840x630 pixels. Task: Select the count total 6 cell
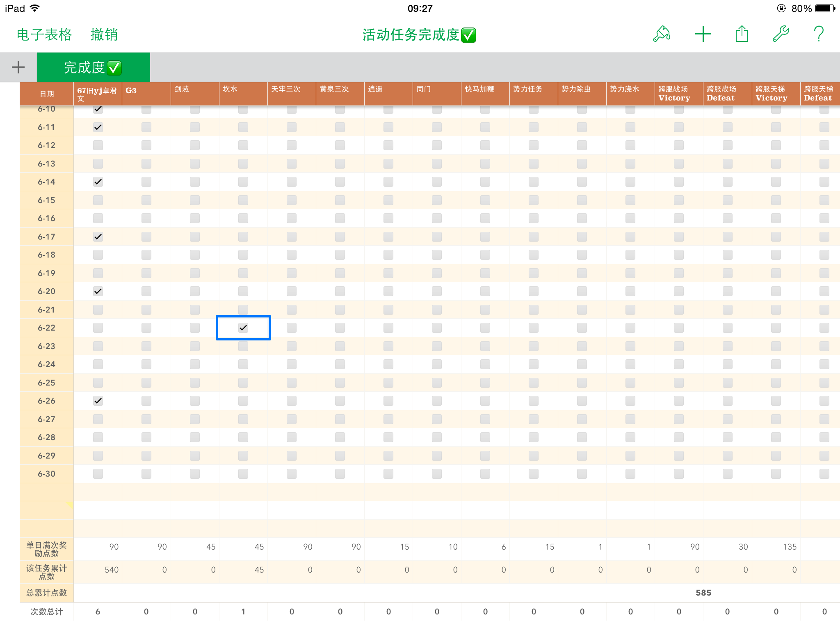click(x=98, y=612)
